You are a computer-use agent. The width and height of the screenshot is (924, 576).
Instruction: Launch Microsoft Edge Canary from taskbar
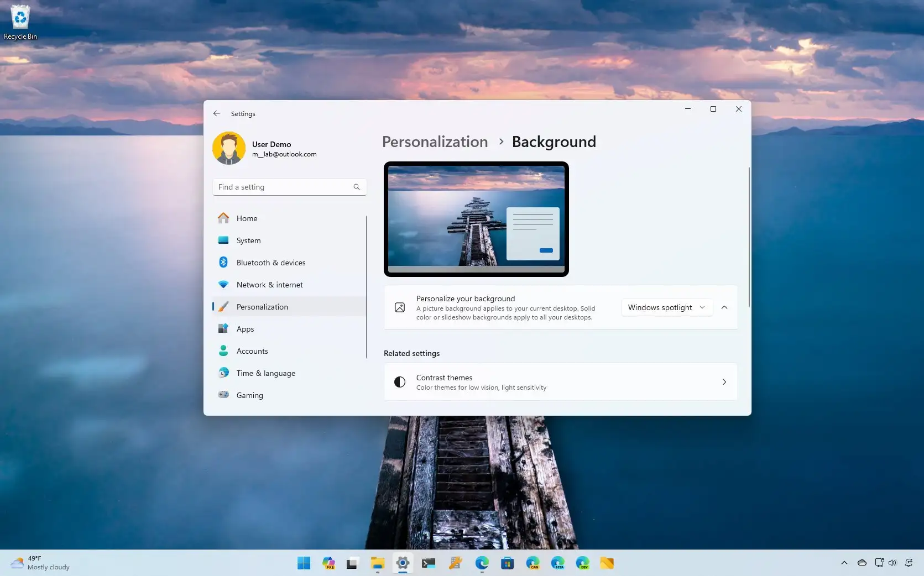[x=533, y=563]
